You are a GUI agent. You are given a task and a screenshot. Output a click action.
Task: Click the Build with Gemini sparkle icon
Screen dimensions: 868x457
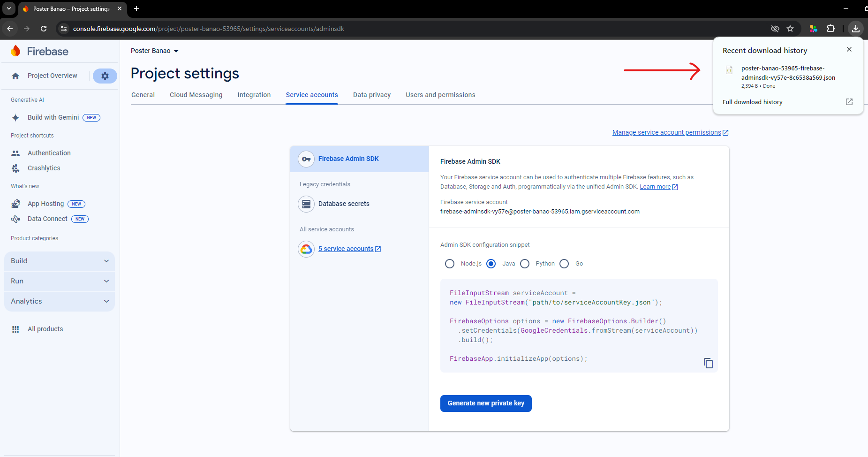click(x=15, y=118)
